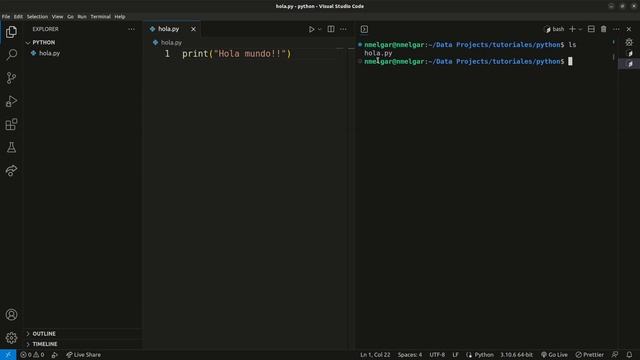Create a new terminal with plus icon
Image resolution: width=640 pixels, height=360 pixels.
[x=572, y=29]
